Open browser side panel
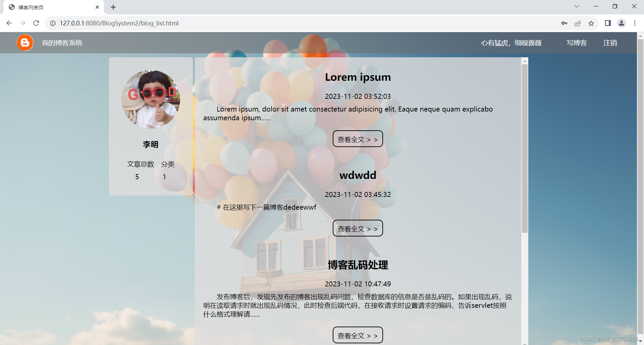This screenshot has width=644, height=345. pyautogui.click(x=608, y=23)
